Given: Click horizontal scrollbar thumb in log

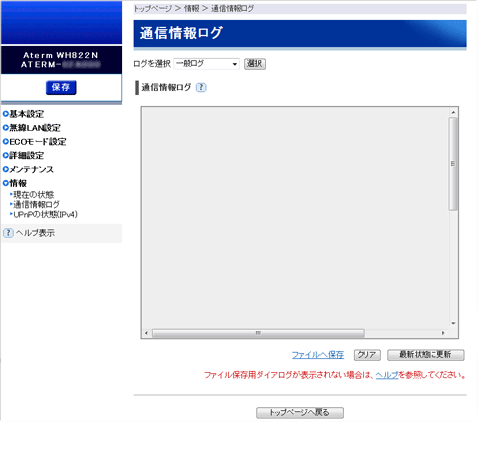Looking at the screenshot, I should pos(258,333).
